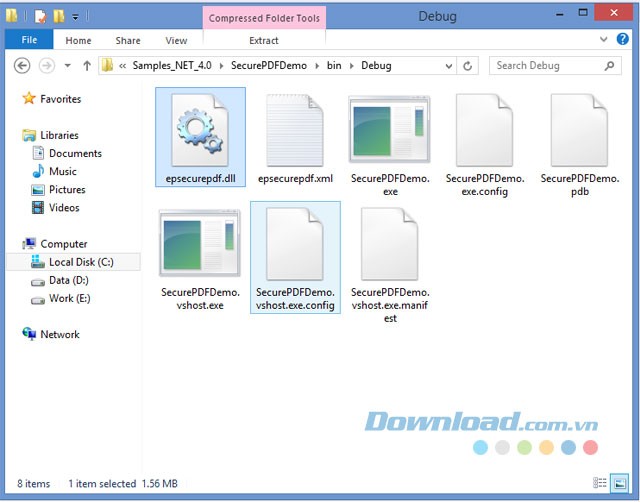Screen dimensions: 640x502
Task: Go up one folder level arrow
Action: [x=87, y=66]
